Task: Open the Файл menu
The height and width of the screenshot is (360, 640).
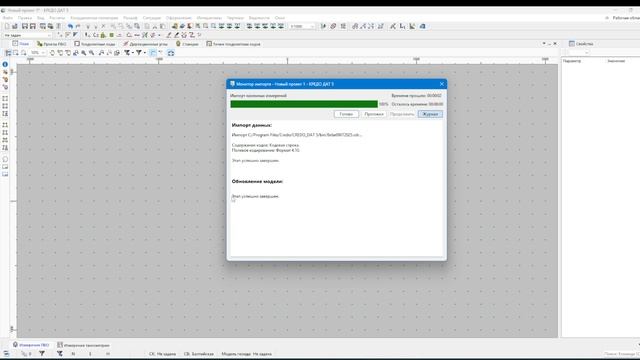Action: tap(7, 18)
